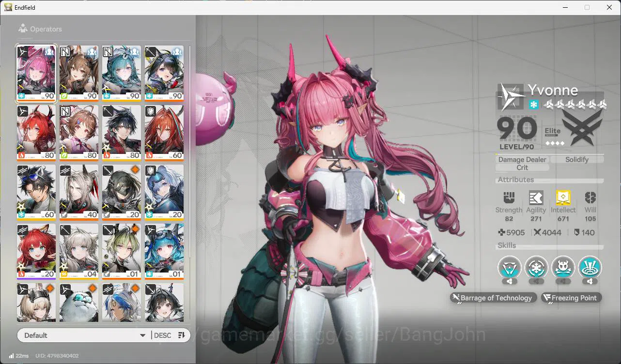The image size is (621, 364).
Task: Select the blonde helmeted operator card
Action: [x=36, y=303]
